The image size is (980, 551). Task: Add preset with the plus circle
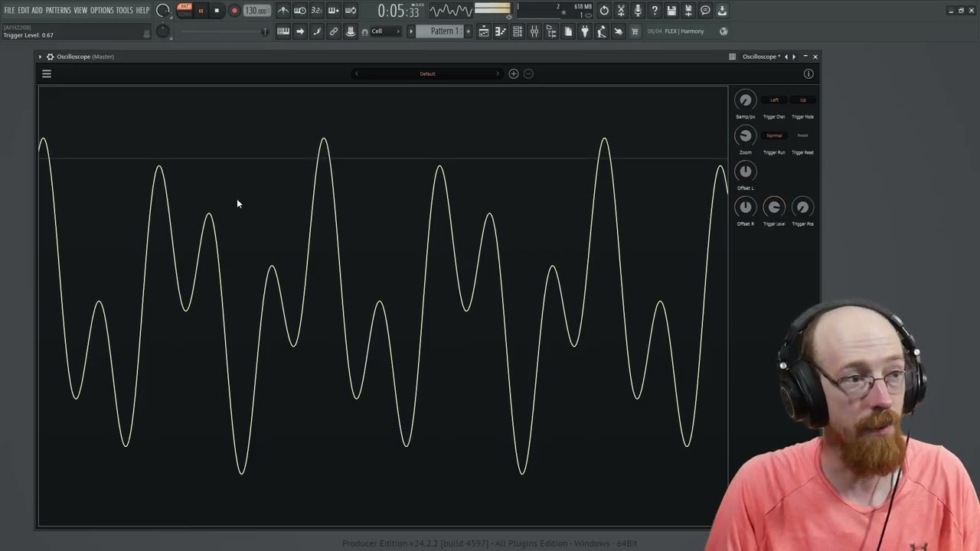click(514, 73)
